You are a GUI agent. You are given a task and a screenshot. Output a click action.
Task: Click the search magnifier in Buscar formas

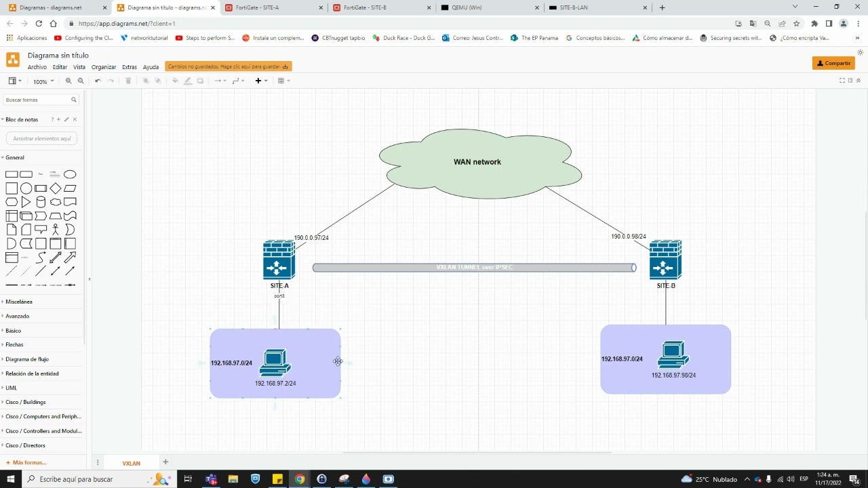click(x=74, y=100)
